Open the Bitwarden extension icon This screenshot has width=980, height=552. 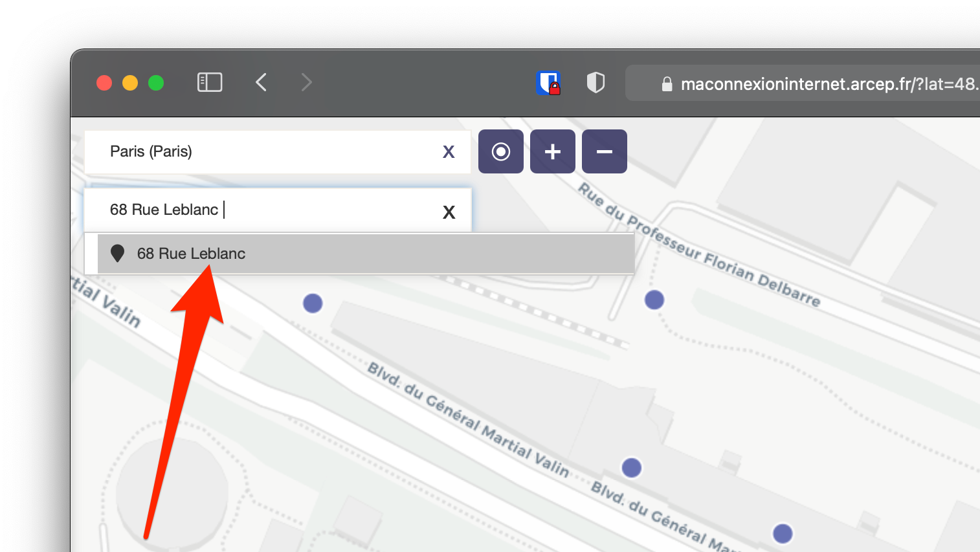[x=548, y=83]
